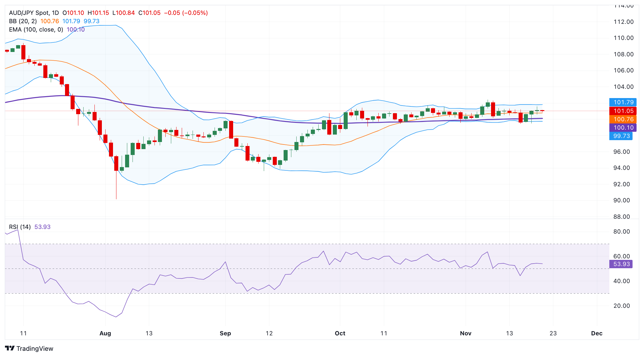Click the blue 101.79 upper band tag
The height and width of the screenshot is (357, 644).
point(623,102)
